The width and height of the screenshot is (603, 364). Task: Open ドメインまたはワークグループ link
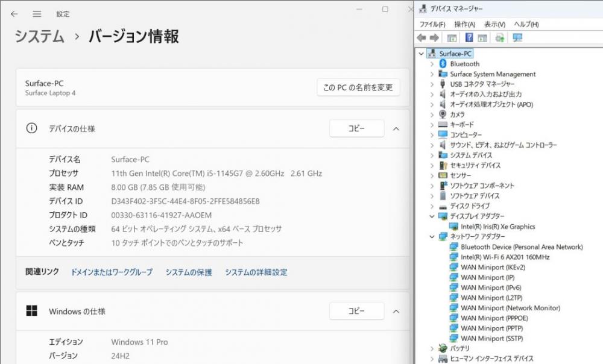pyautogui.click(x=112, y=272)
